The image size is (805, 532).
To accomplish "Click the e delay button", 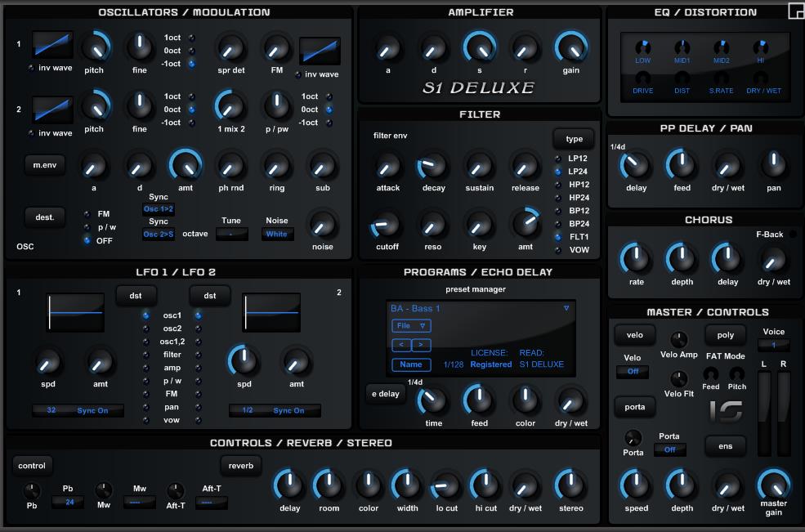I will click(x=386, y=394).
